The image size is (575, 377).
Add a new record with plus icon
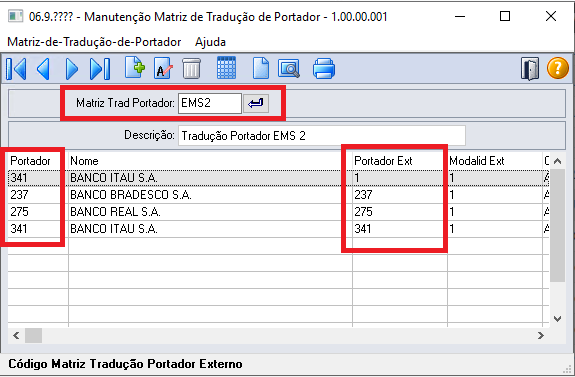[x=135, y=68]
